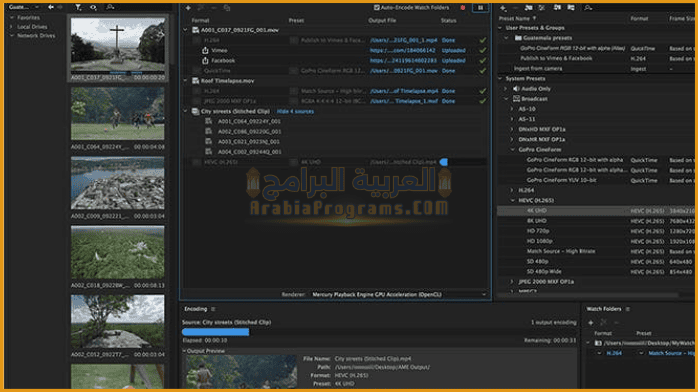Viewport: 698px width, 392px height.
Task: Click the Broadcast monitor icon
Action: tap(516, 99)
